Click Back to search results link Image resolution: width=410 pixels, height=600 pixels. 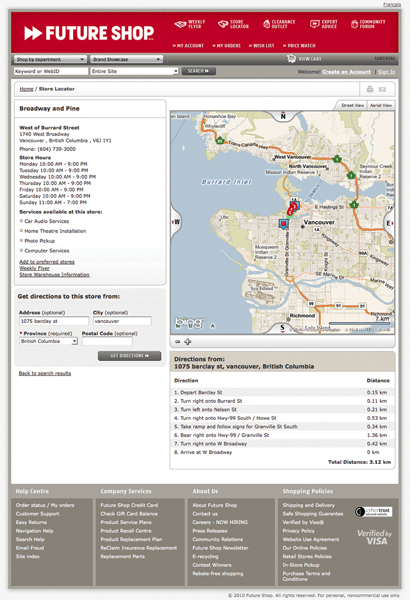click(45, 373)
